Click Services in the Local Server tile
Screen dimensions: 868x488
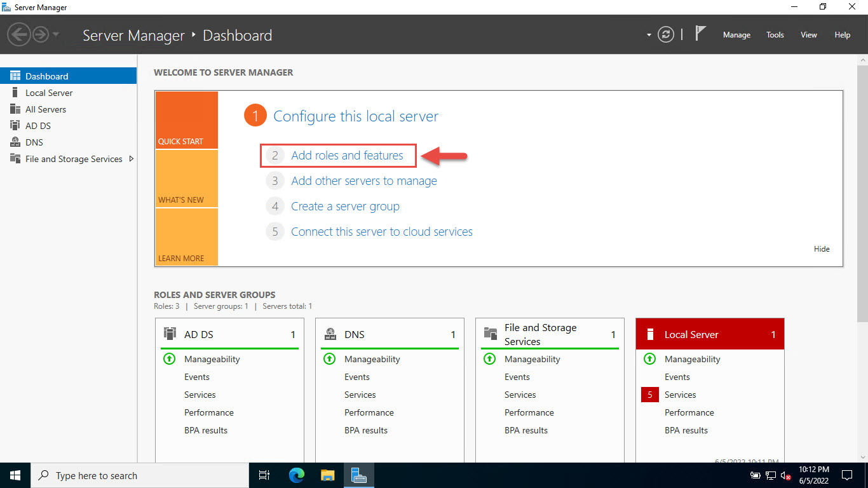click(x=681, y=395)
